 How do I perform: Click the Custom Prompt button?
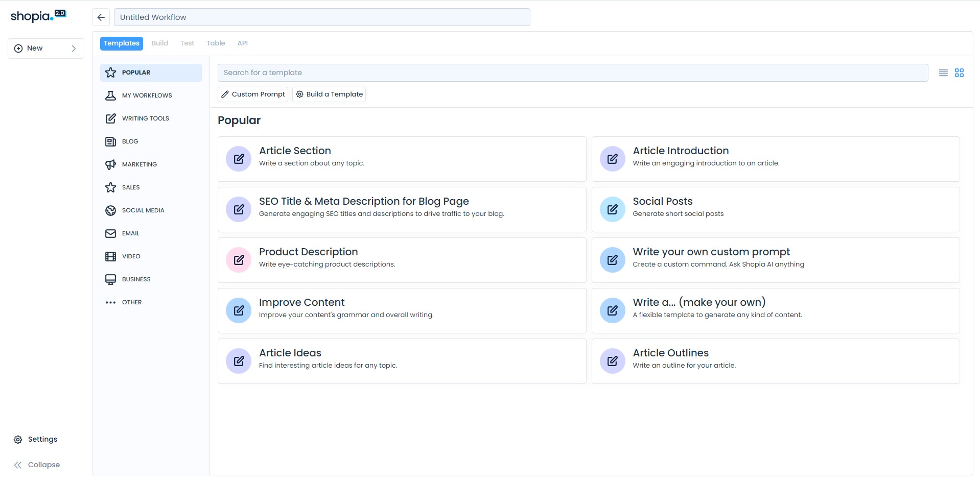(253, 94)
